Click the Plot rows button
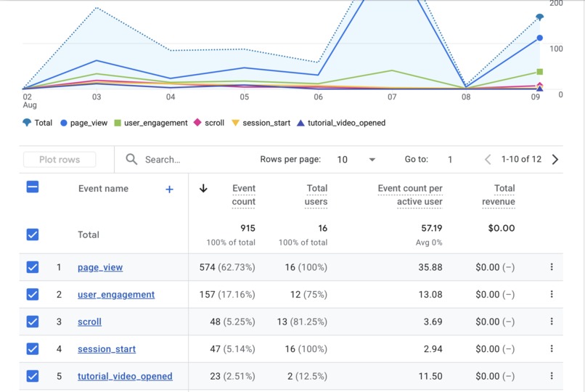The width and height of the screenshot is (585, 392). [x=60, y=160]
